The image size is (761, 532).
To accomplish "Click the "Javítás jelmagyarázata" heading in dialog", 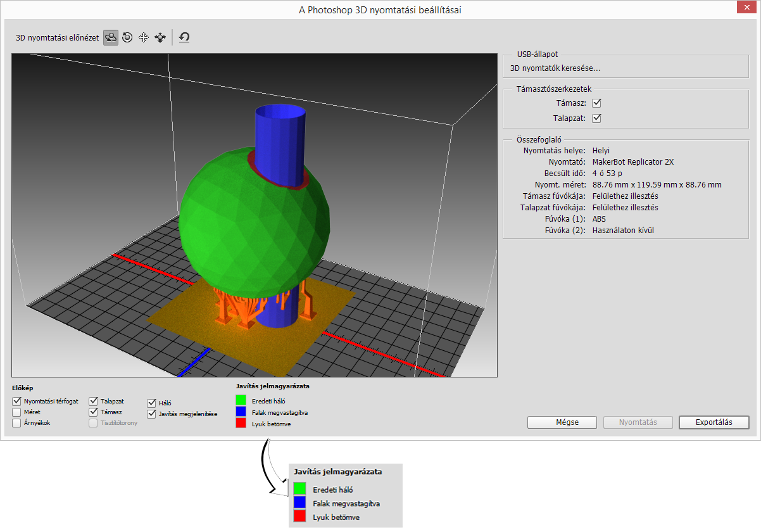I will [272, 386].
